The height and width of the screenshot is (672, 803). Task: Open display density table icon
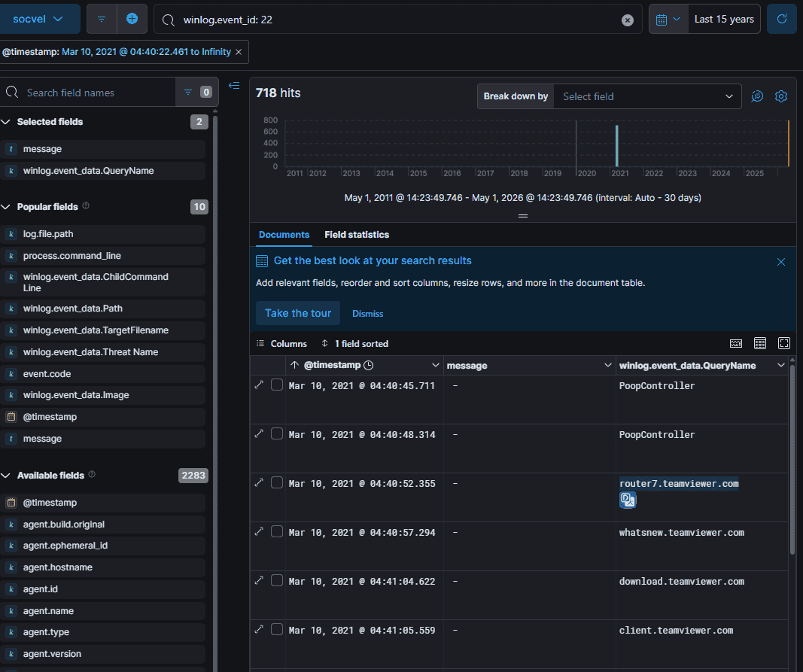760,343
